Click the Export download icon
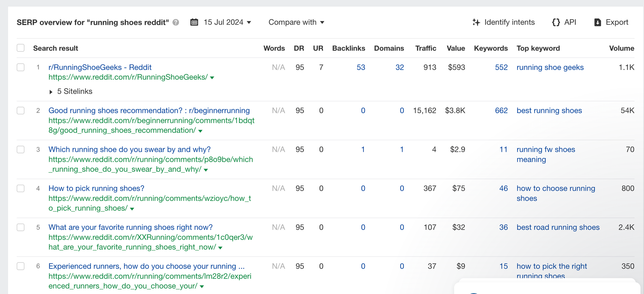This screenshot has height=294, width=644. (x=598, y=22)
